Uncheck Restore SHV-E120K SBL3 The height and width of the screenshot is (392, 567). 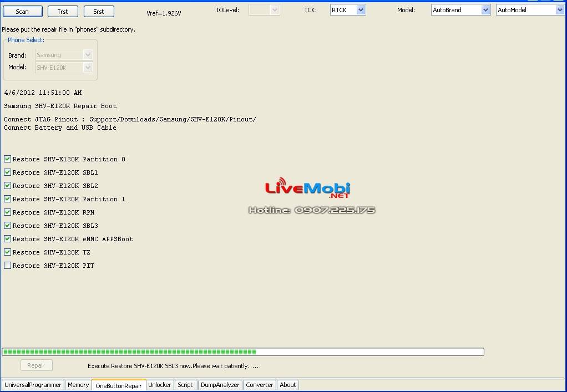click(8, 226)
